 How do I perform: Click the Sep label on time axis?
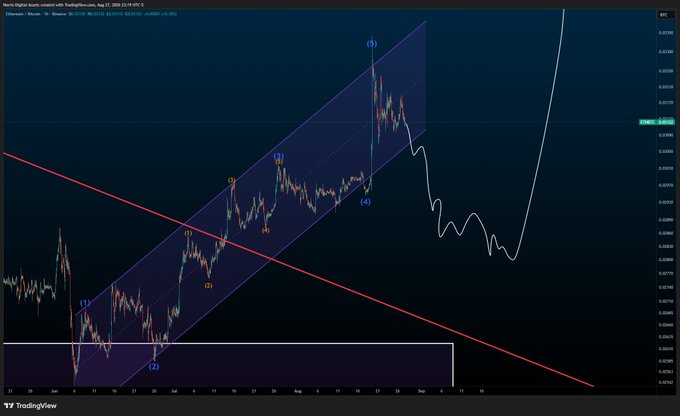[421, 391]
